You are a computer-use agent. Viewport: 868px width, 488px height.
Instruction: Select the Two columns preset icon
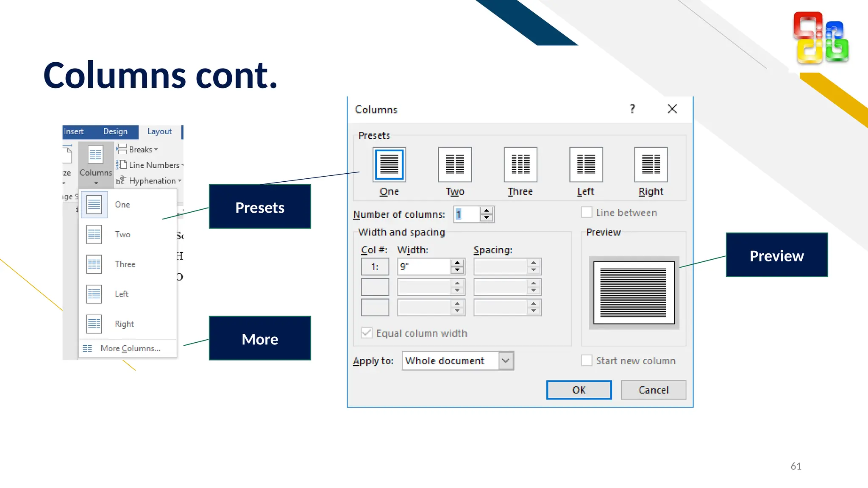(x=455, y=164)
